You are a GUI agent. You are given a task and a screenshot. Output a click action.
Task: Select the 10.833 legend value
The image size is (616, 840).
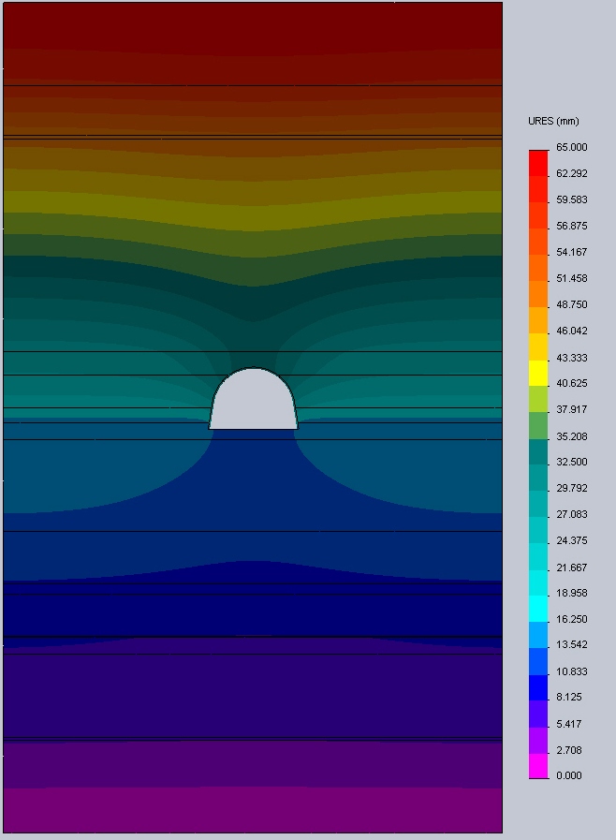572,671
